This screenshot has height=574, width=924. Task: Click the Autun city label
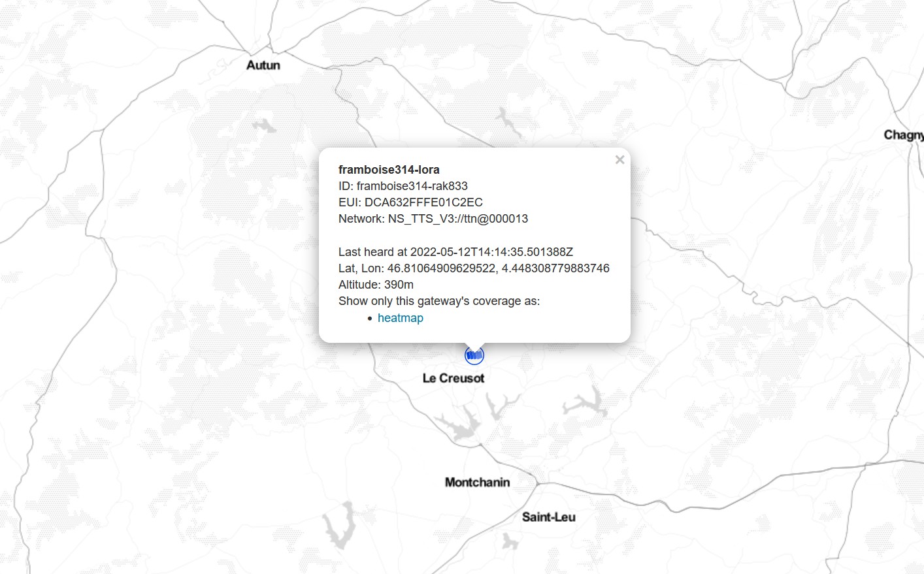263,65
